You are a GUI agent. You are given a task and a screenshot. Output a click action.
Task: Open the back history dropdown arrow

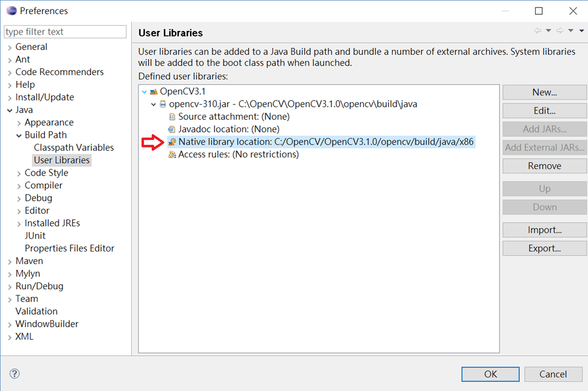point(548,30)
